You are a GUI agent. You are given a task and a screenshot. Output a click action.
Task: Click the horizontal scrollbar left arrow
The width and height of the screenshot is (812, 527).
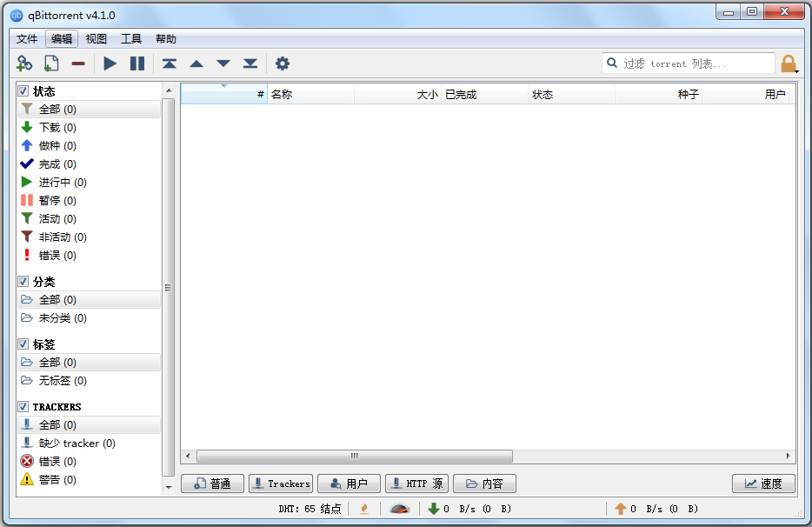pos(188,456)
